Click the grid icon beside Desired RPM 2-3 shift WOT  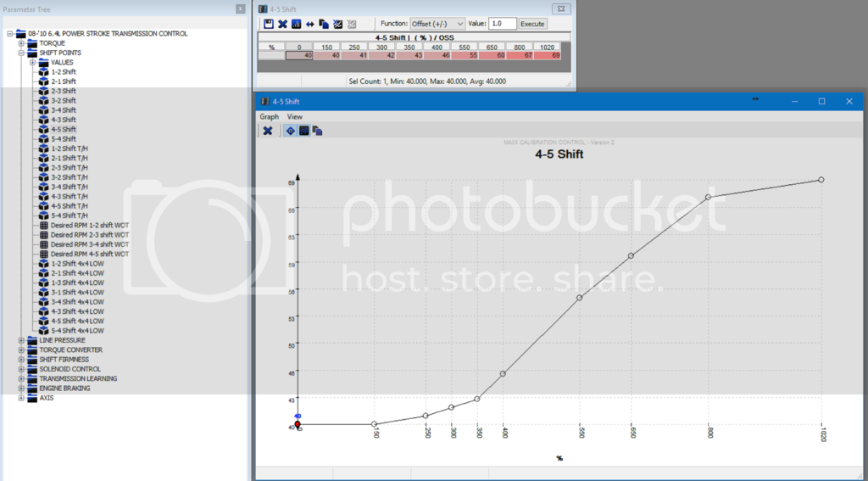coord(44,235)
